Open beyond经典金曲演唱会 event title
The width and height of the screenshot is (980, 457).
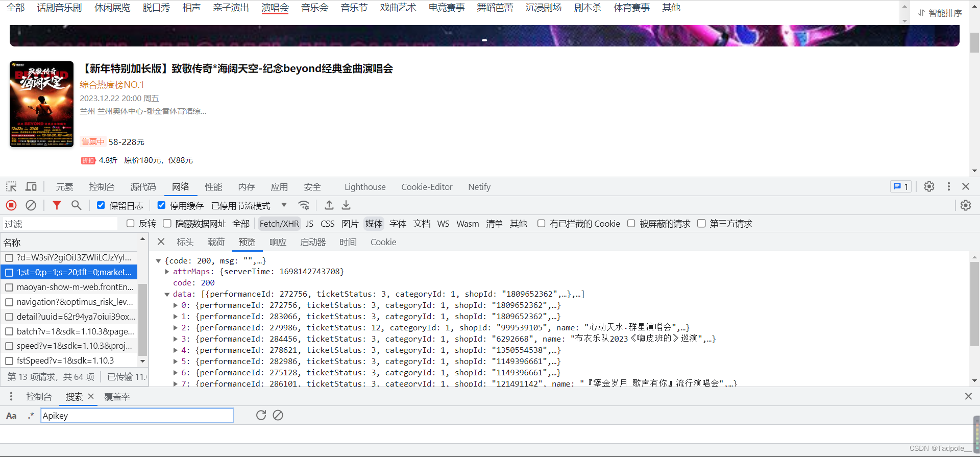click(237, 68)
